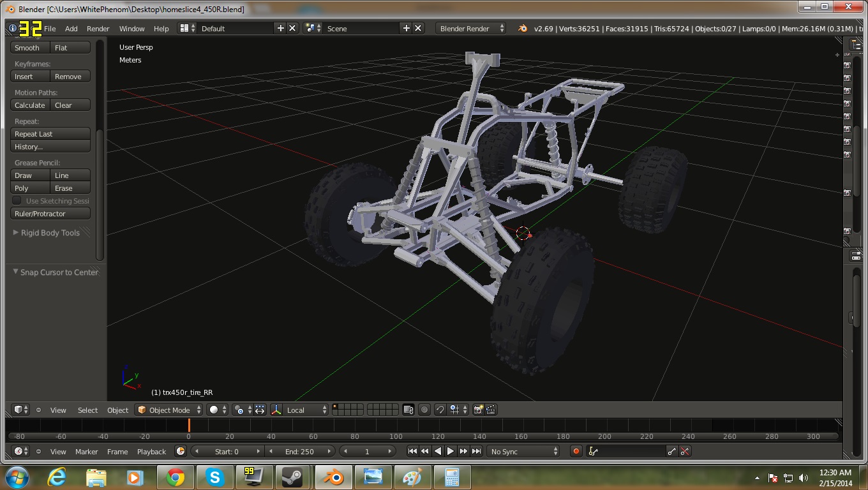This screenshot has height=490, width=868.
Task: Open the No Sync dropdown
Action: click(x=523, y=451)
